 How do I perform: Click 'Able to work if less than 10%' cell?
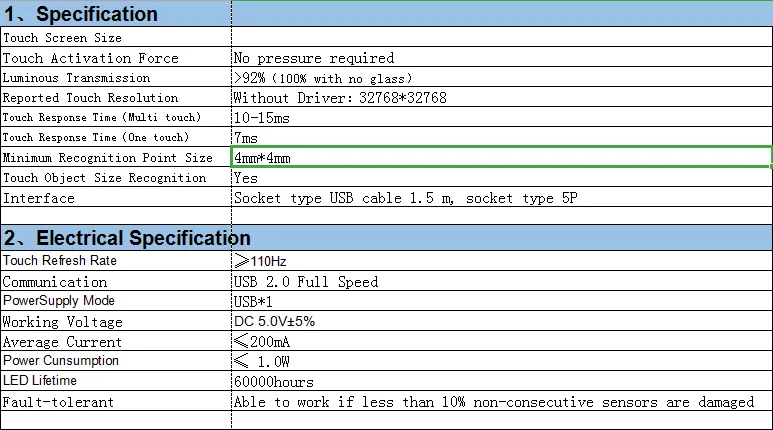502,401
